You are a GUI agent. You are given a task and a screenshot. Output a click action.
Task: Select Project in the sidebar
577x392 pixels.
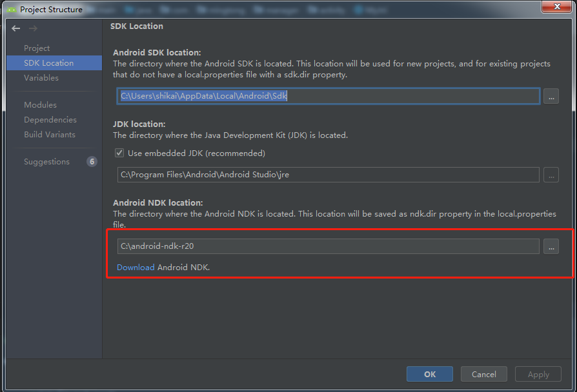click(37, 48)
